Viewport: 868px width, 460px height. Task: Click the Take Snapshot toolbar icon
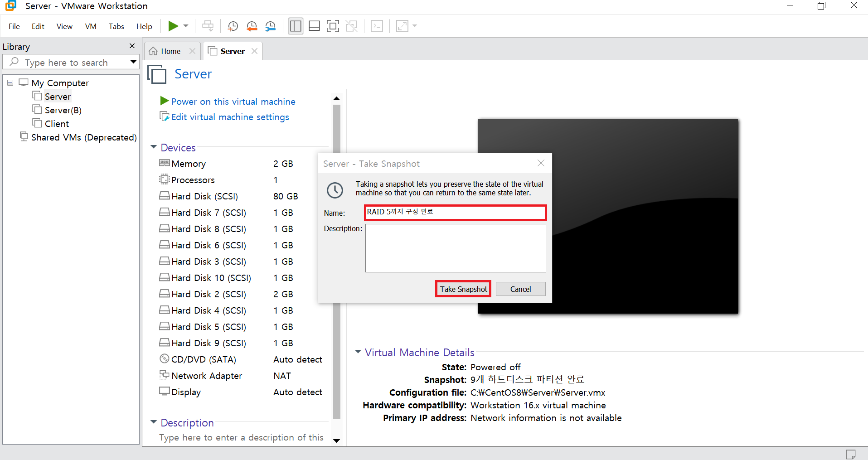click(x=233, y=26)
